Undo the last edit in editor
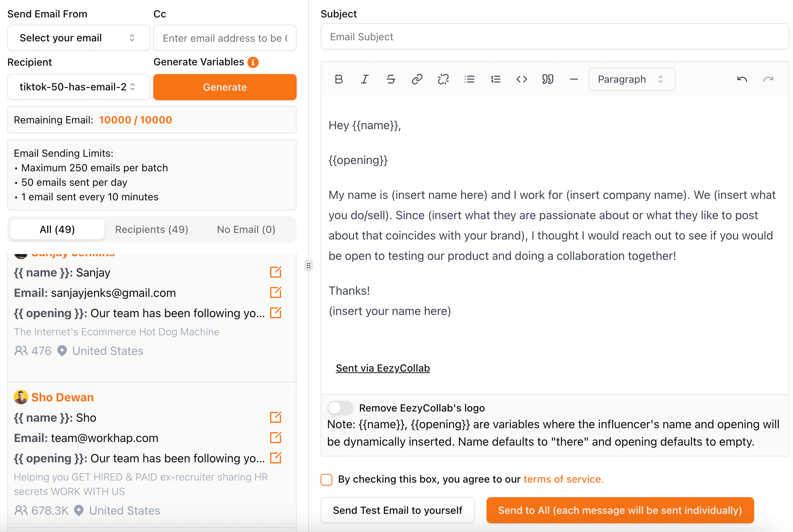The height and width of the screenshot is (532, 793). coord(742,79)
